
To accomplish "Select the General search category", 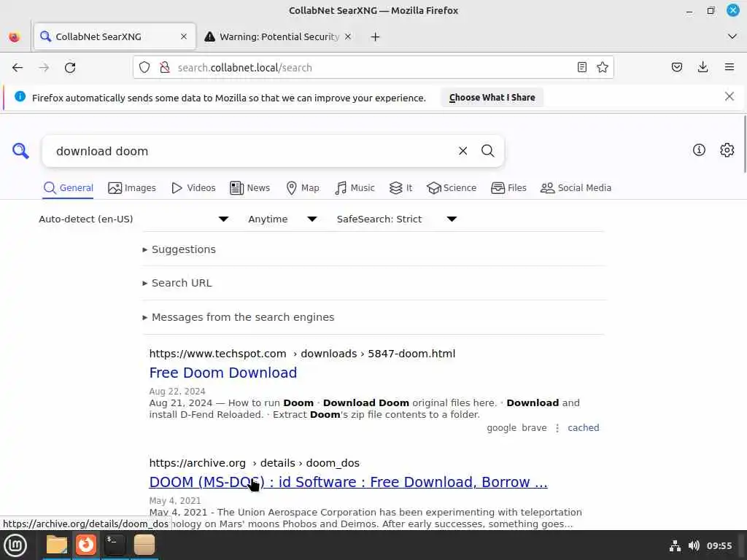I will [x=68, y=188].
